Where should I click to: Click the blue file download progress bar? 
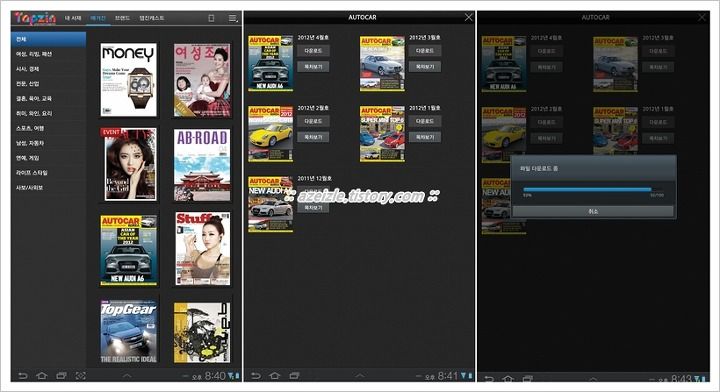(587, 189)
